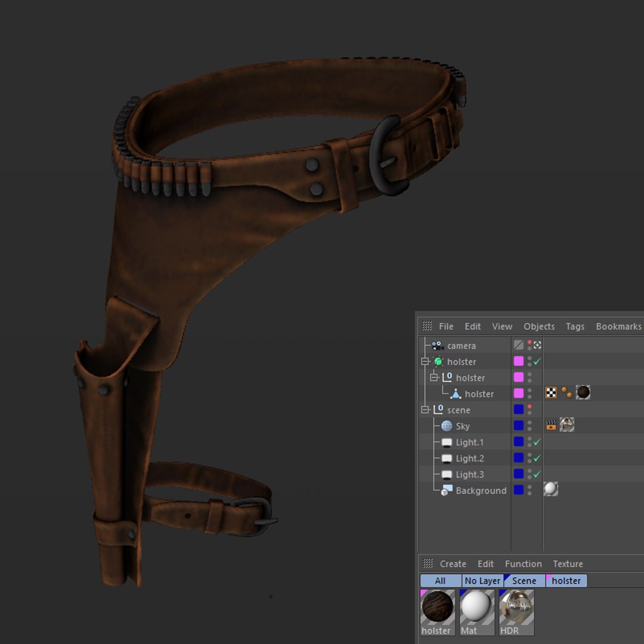Toggle the red visibility dot on camera
This screenshot has height=644, width=644.
[530, 342]
